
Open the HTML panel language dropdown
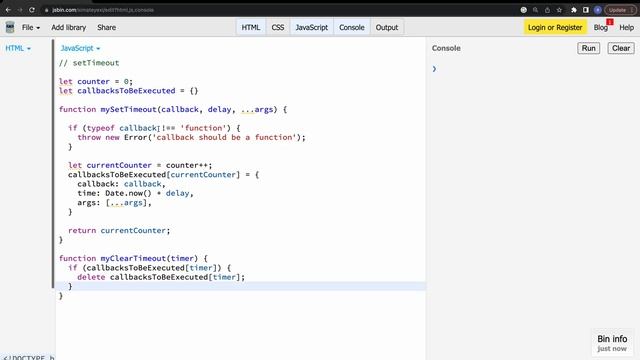pyautogui.click(x=18, y=48)
